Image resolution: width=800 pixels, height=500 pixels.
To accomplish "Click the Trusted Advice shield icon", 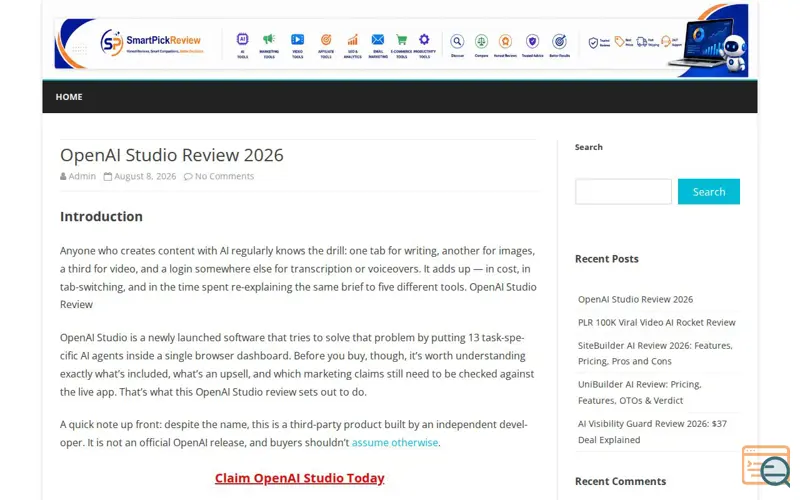I will pos(532,41).
